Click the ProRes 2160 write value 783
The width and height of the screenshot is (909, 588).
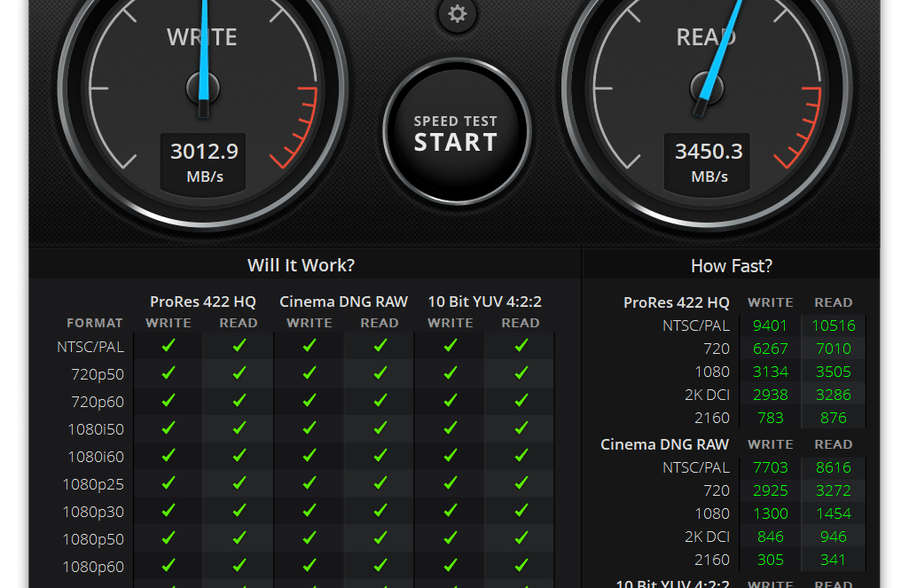point(771,418)
